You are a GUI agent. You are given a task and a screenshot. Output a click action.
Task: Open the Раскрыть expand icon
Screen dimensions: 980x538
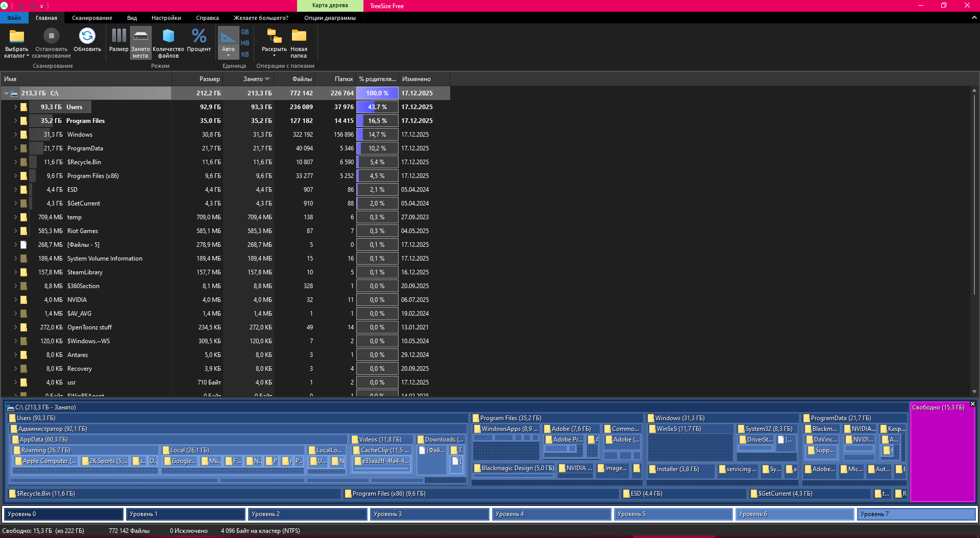[x=275, y=36]
